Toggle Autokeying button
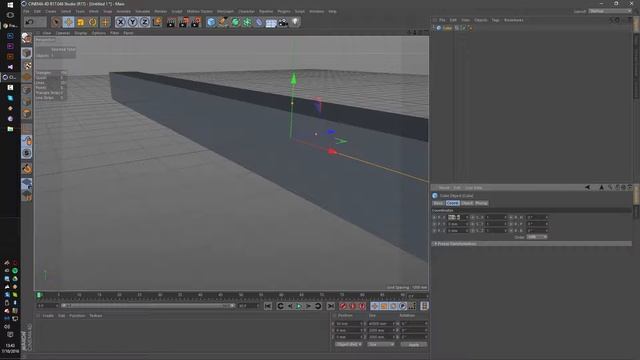 click(353, 306)
